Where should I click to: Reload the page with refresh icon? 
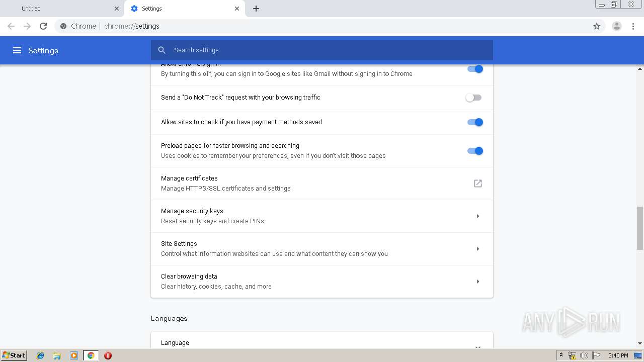[x=43, y=26]
